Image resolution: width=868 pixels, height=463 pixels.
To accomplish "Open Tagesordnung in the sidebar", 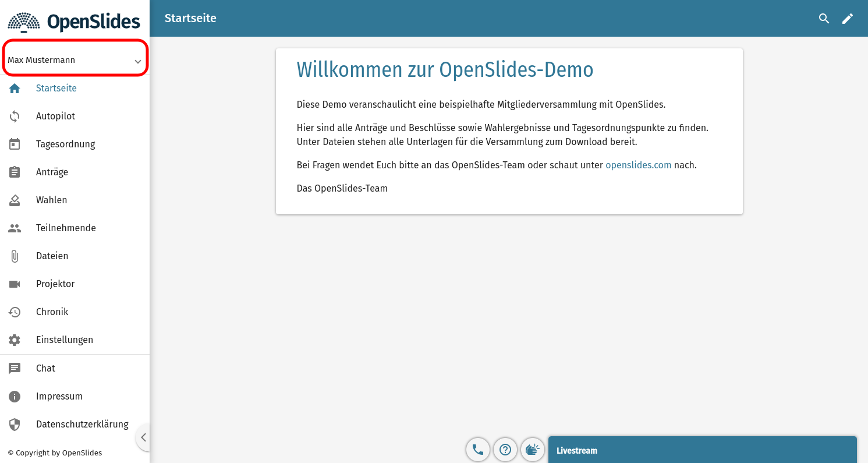I will [75, 144].
